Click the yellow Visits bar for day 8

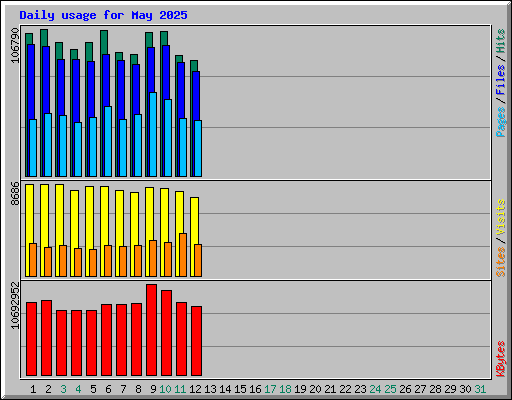coord(134,219)
